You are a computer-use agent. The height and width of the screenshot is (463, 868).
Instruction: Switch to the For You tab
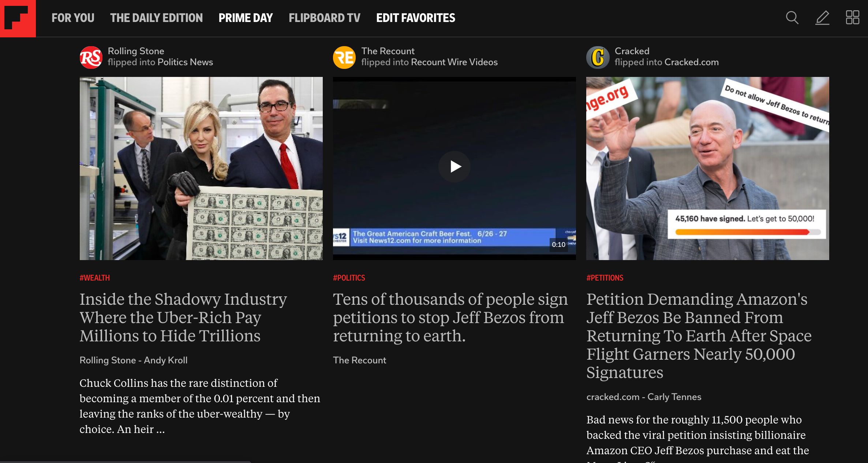coord(73,18)
